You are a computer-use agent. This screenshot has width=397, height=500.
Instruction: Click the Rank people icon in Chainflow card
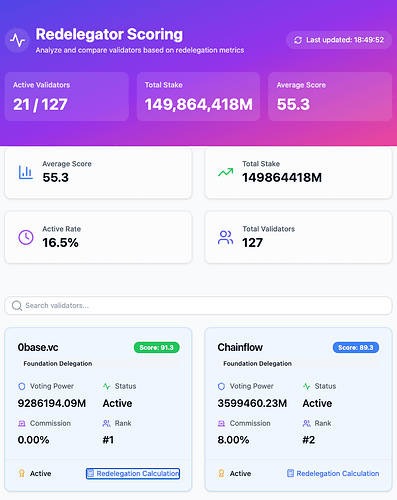pyautogui.click(x=307, y=423)
